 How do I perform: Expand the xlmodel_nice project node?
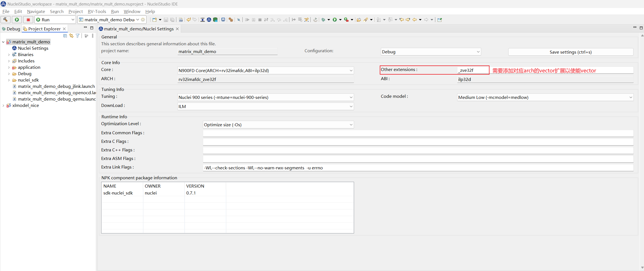3,106
